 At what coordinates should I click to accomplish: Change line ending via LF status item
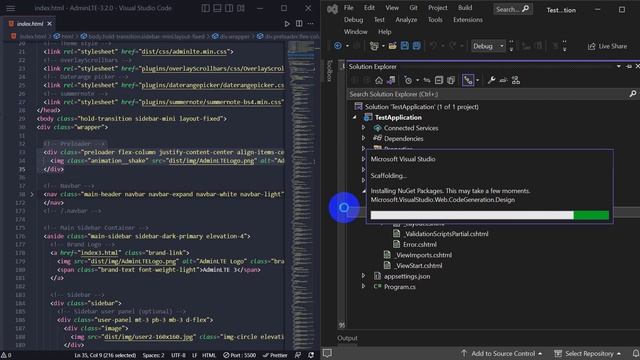194,355
